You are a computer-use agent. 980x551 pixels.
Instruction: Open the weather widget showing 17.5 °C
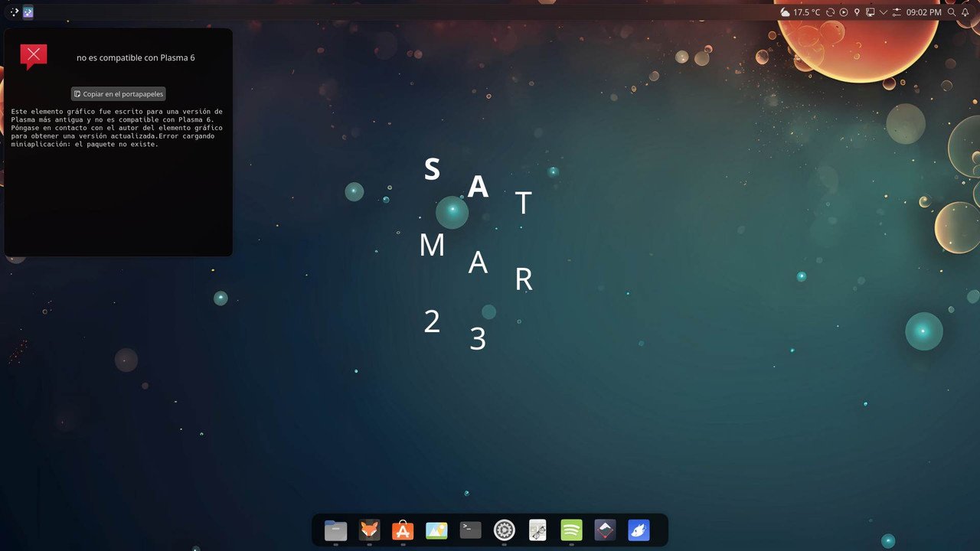800,12
